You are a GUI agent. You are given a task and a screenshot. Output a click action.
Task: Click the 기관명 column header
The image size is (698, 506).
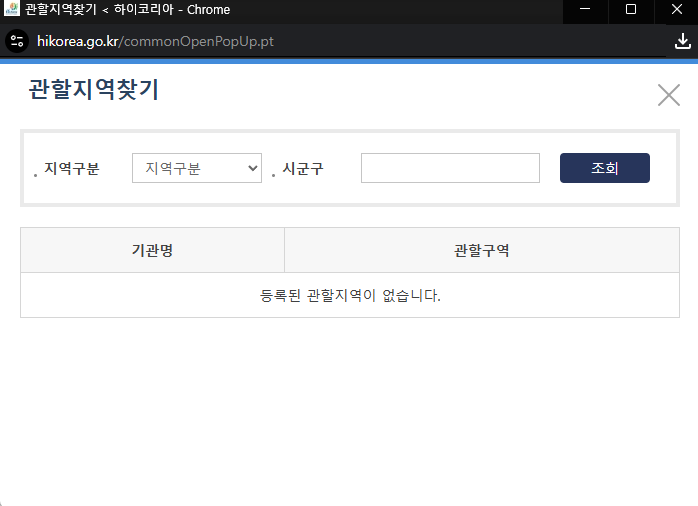[152, 250]
